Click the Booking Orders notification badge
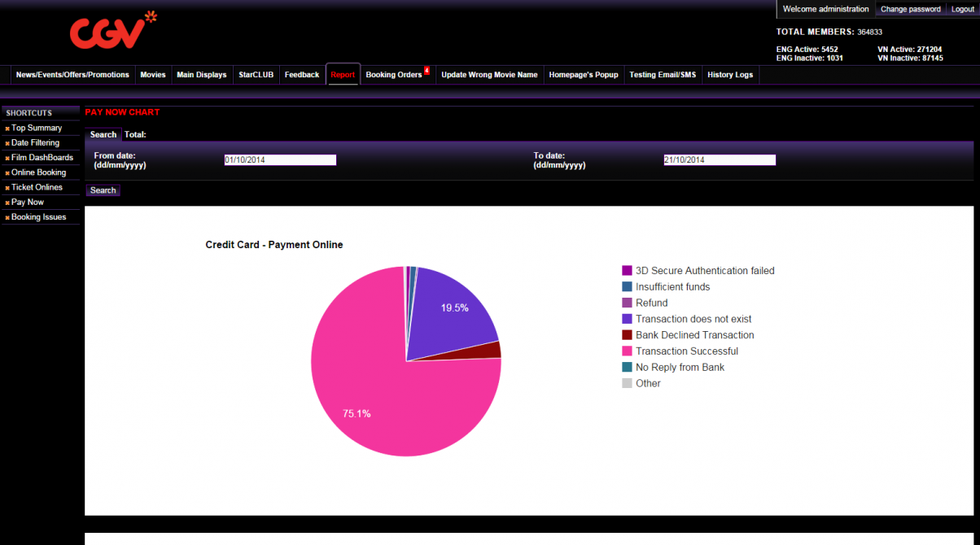 coord(427,71)
